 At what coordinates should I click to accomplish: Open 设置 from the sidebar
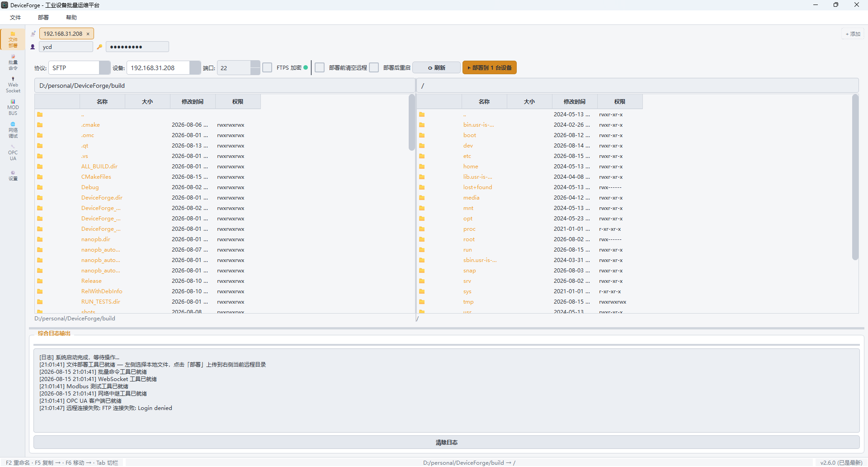click(13, 175)
